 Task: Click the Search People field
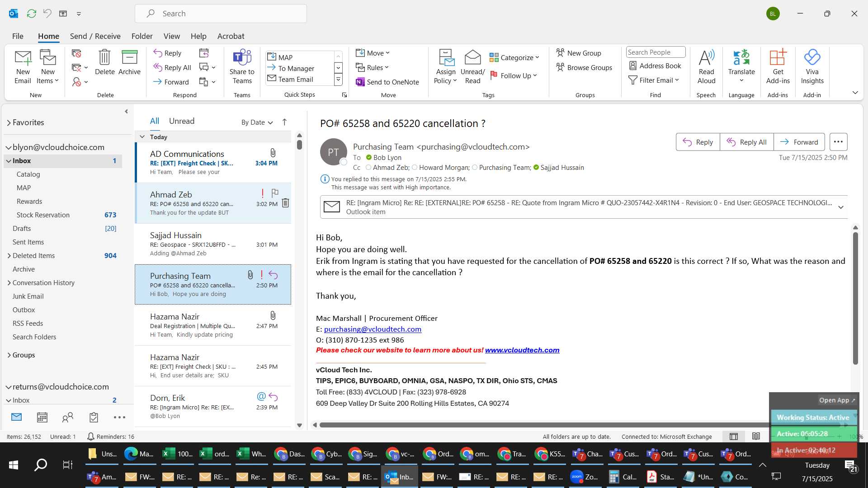pos(656,52)
